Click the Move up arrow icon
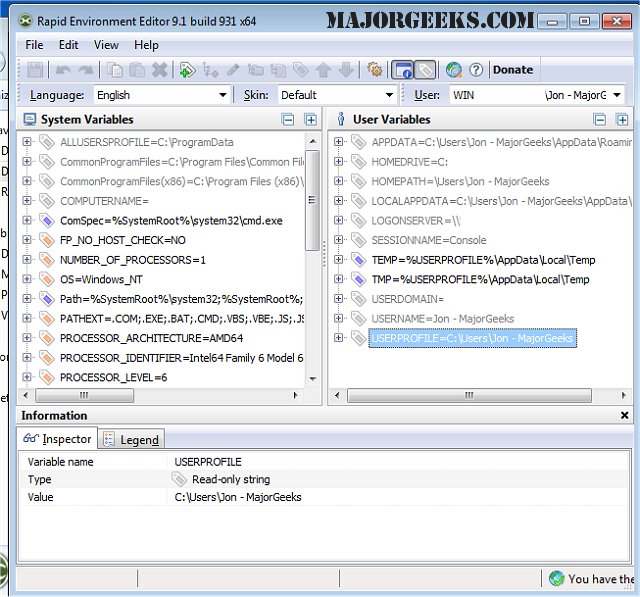This screenshot has width=640, height=597. point(323,70)
